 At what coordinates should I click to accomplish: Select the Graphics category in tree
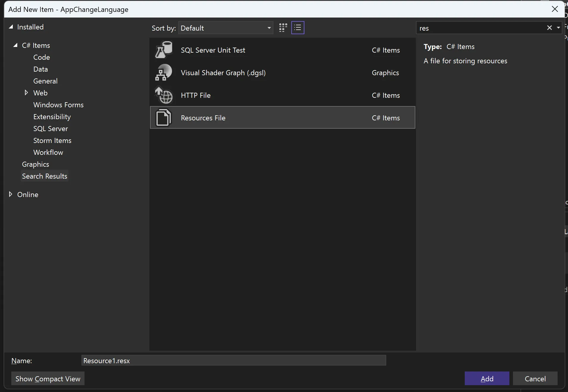[x=35, y=164]
